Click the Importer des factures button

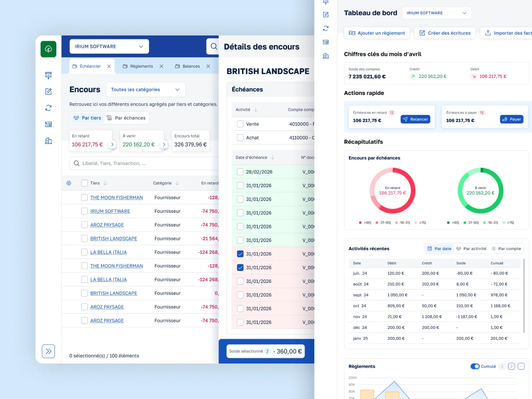pyautogui.click(x=506, y=33)
